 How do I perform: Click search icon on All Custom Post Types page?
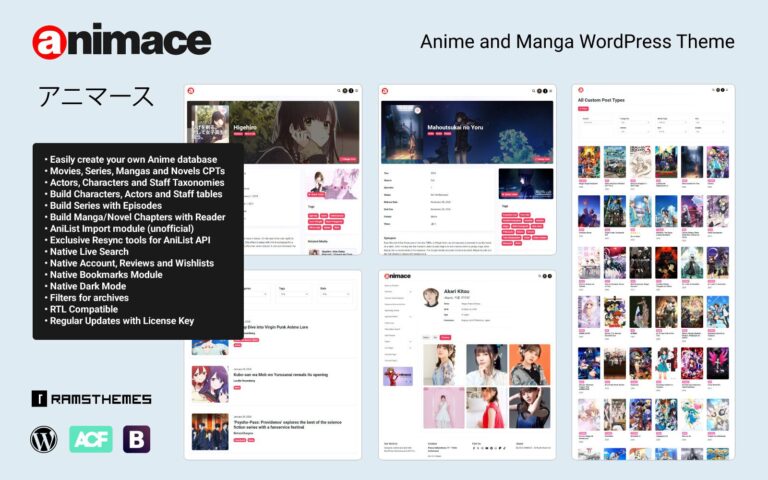(714, 90)
